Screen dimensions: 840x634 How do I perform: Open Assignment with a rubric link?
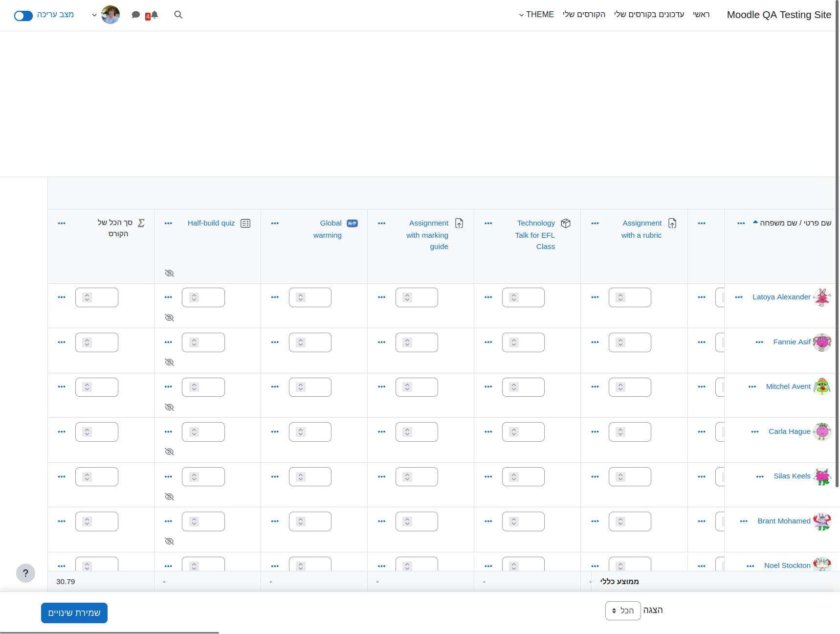tap(641, 229)
